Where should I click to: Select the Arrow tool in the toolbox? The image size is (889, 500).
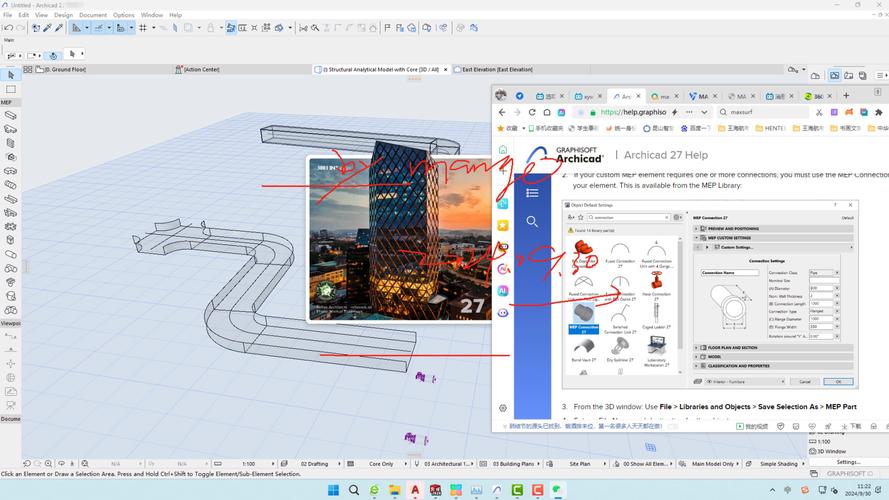pos(11,75)
